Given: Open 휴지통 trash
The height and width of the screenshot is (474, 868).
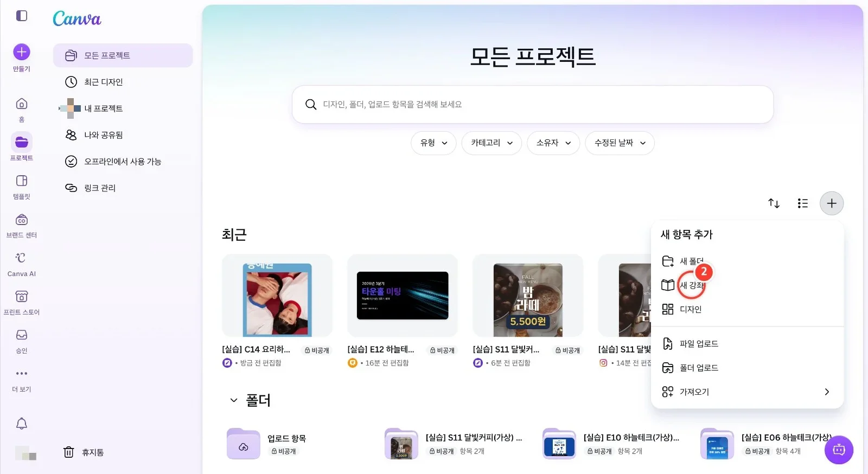Looking at the screenshot, I should click(x=84, y=452).
